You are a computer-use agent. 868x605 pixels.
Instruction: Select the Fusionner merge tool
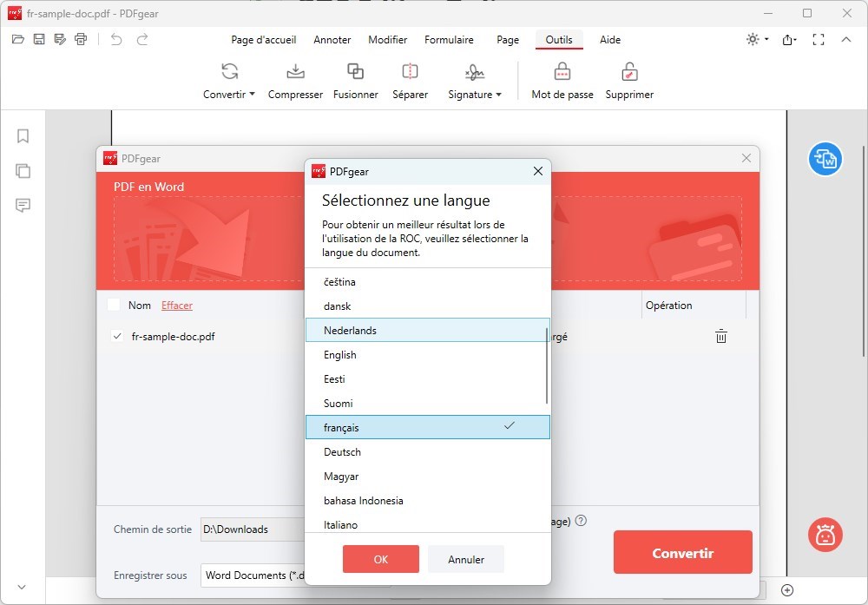click(355, 73)
